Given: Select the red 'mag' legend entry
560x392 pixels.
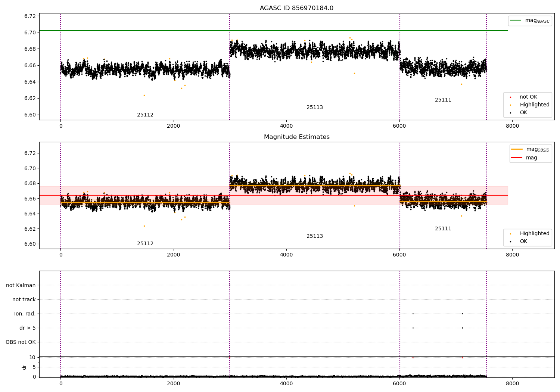Looking at the screenshot, I should [x=524, y=158].
